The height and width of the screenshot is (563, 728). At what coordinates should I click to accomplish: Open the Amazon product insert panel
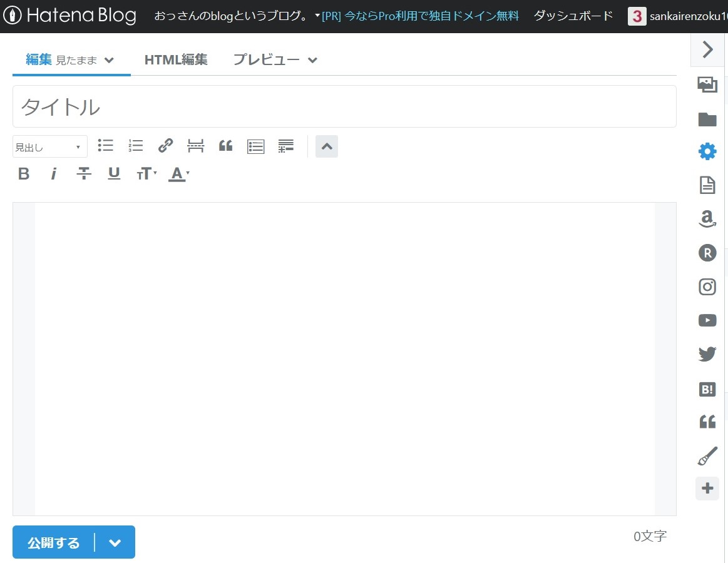point(707,218)
